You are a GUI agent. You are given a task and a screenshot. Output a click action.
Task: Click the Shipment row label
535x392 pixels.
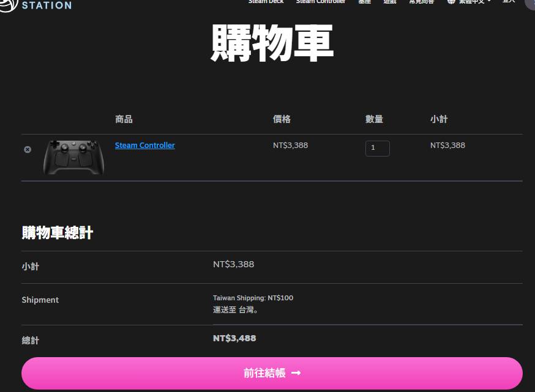(40, 300)
